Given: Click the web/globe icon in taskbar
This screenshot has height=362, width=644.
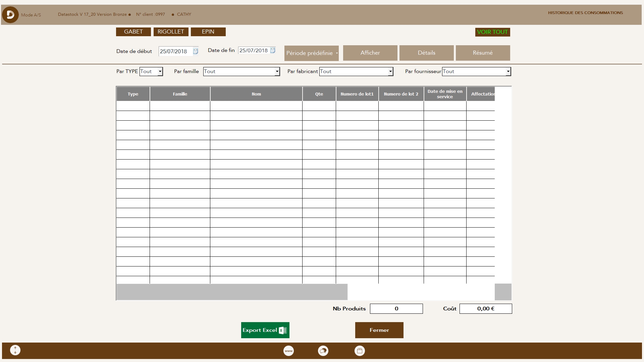Looking at the screenshot, I should (x=289, y=351).
